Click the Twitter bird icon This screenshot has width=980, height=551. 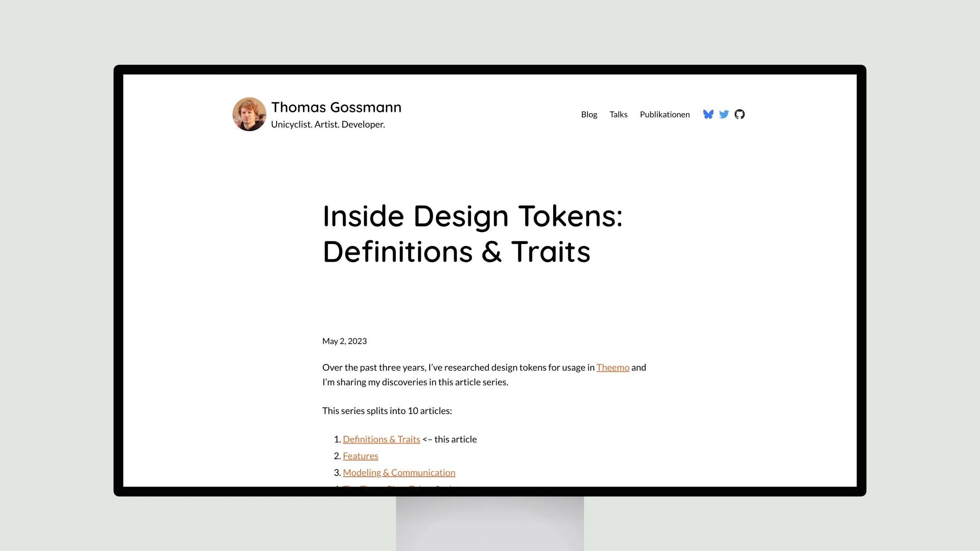click(x=723, y=115)
